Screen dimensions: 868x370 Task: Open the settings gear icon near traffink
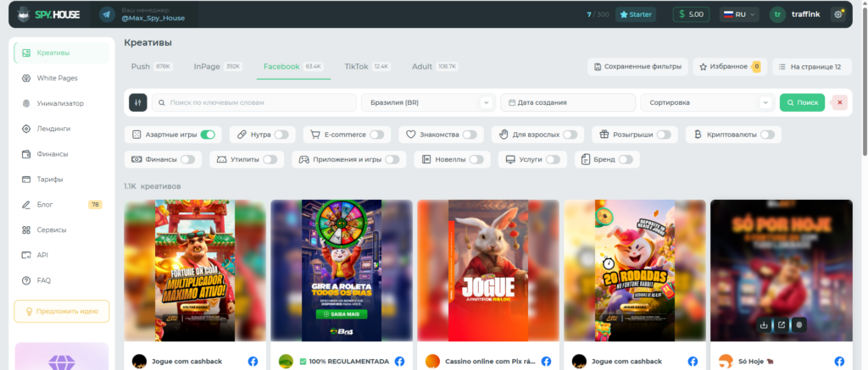click(x=838, y=14)
